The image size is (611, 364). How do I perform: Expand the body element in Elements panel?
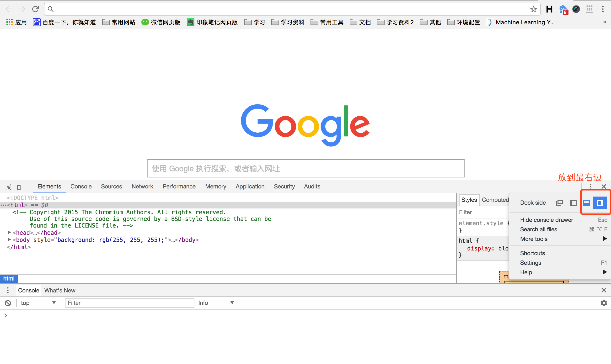point(9,240)
